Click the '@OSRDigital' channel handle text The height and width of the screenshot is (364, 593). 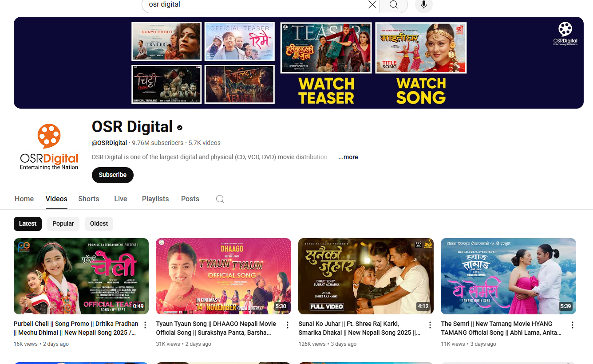click(x=110, y=143)
